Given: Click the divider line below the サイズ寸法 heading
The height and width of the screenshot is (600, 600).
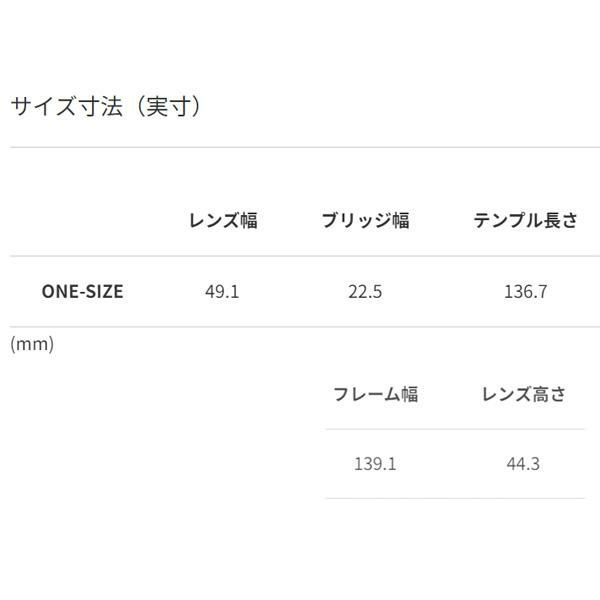Looking at the screenshot, I should tap(298, 148).
